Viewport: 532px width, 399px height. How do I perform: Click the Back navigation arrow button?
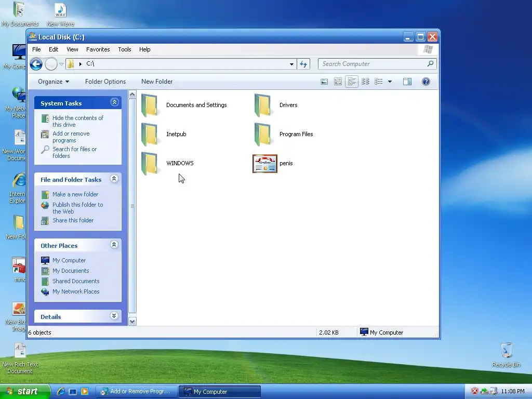tap(36, 64)
